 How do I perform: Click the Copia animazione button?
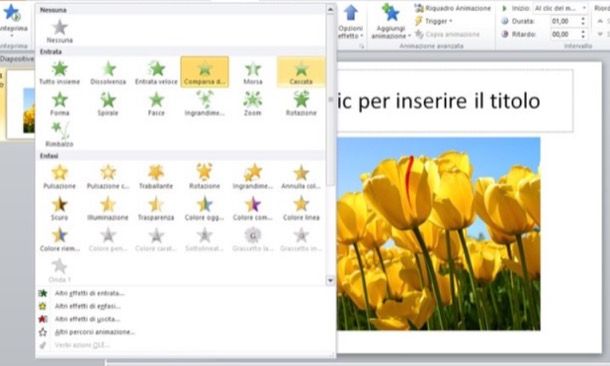click(x=447, y=34)
